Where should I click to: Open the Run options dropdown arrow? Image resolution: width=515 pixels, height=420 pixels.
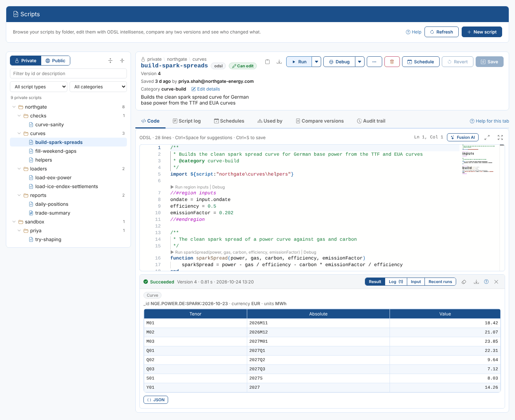click(x=316, y=62)
